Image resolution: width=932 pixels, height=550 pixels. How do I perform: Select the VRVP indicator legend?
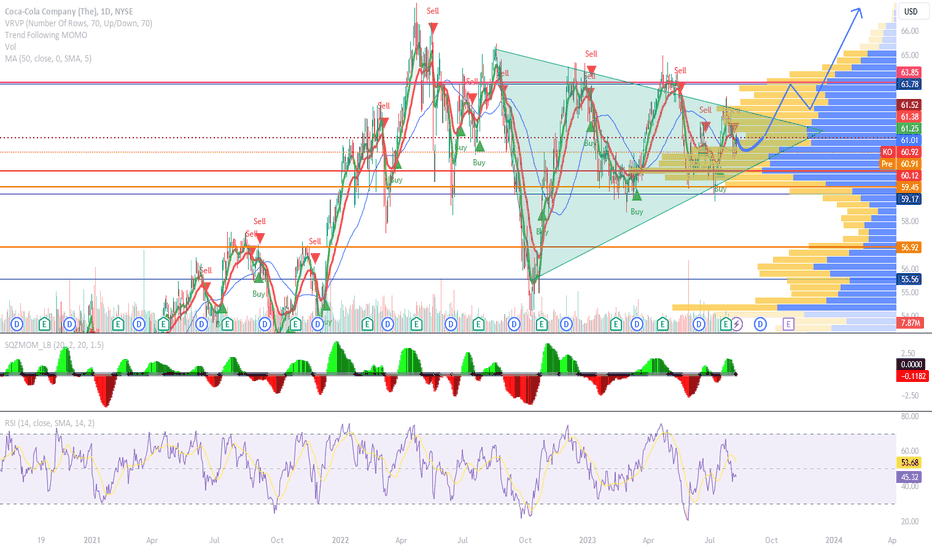78,23
